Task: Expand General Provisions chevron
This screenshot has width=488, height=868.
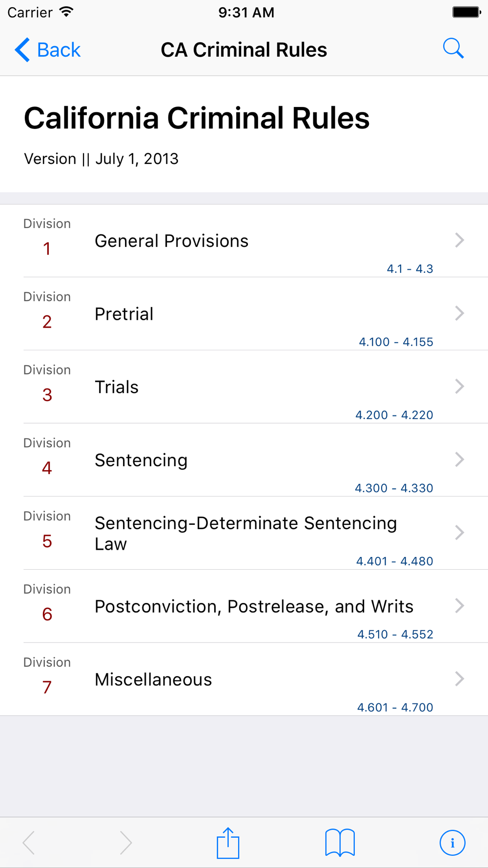Action: click(x=459, y=240)
